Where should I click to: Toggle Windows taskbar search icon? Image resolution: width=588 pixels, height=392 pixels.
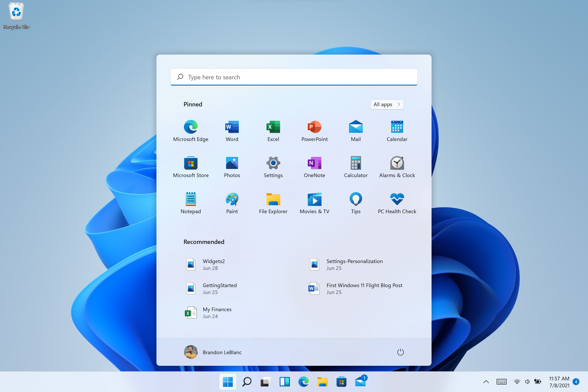[246, 380]
